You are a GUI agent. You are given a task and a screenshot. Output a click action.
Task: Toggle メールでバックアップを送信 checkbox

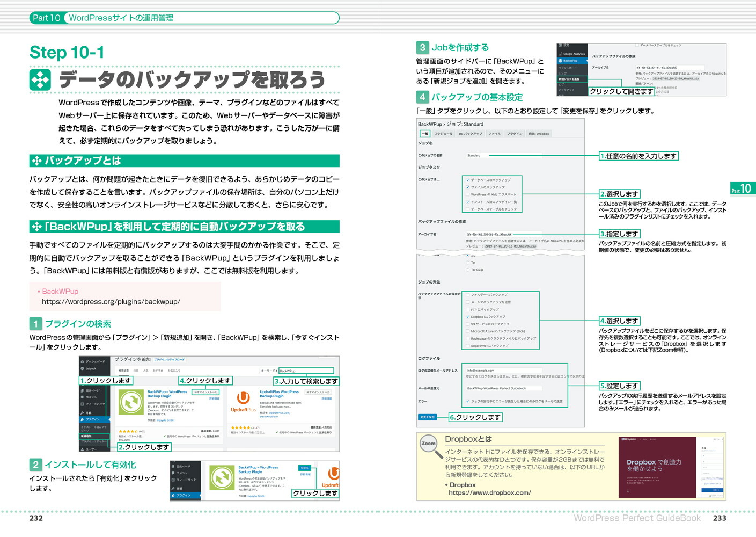(x=468, y=302)
